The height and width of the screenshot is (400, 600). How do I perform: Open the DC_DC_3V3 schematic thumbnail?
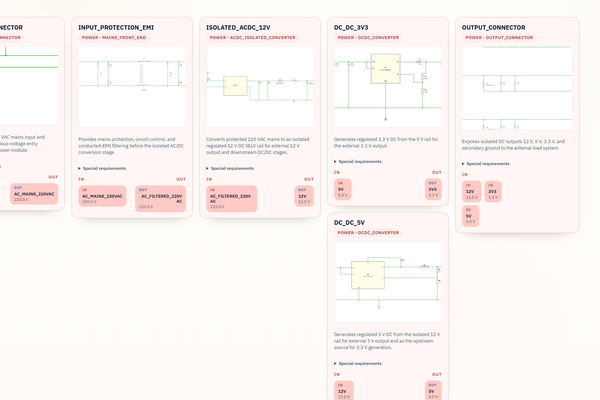click(388, 87)
